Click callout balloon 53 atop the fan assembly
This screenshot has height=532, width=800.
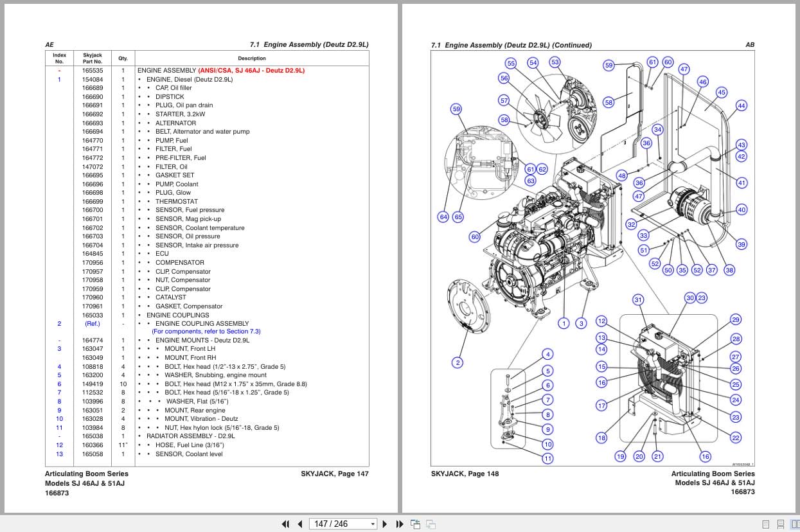[555, 62]
